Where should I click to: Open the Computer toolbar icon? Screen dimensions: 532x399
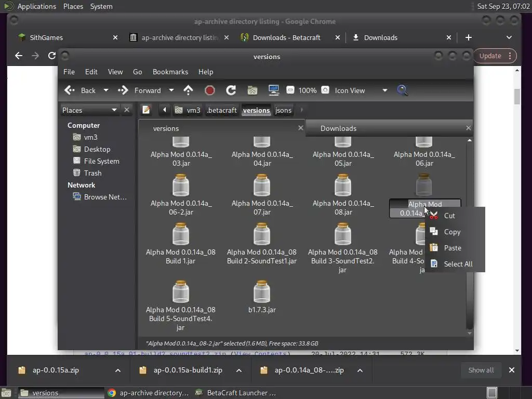click(273, 90)
